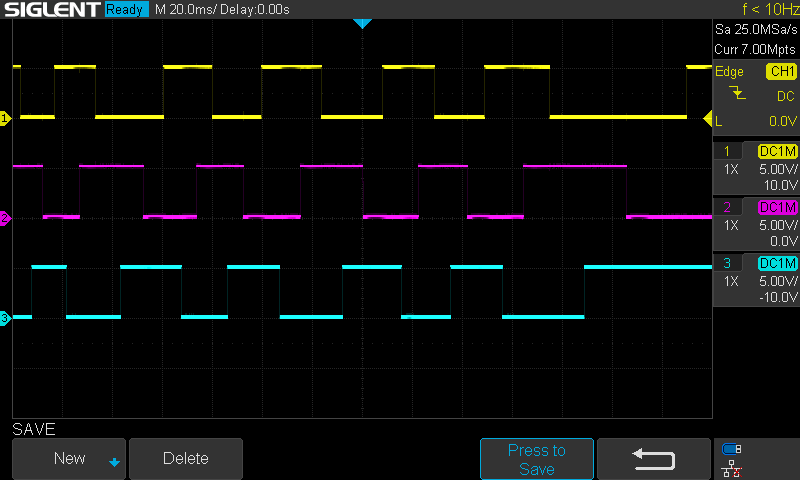Click the channel 1 DC1M coupling badge
The height and width of the screenshot is (480, 800).
(x=778, y=151)
